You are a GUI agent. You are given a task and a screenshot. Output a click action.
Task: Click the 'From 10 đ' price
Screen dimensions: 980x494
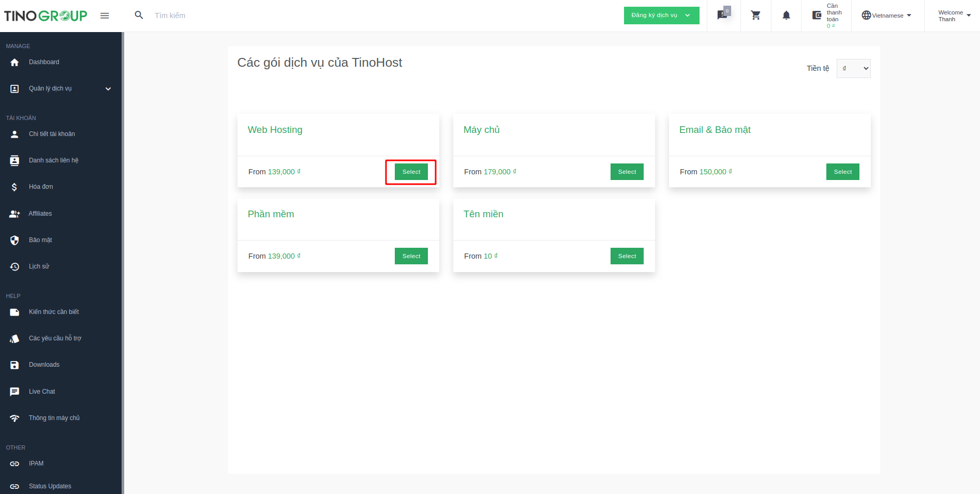(x=481, y=256)
